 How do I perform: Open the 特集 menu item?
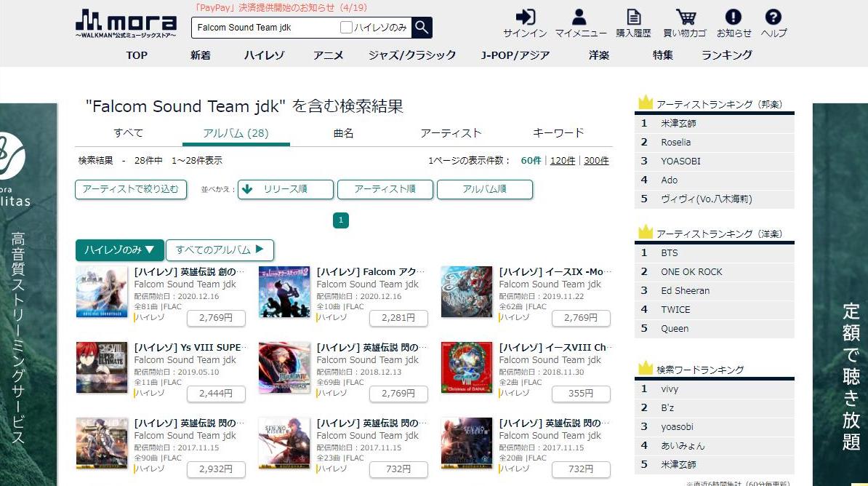pos(662,55)
